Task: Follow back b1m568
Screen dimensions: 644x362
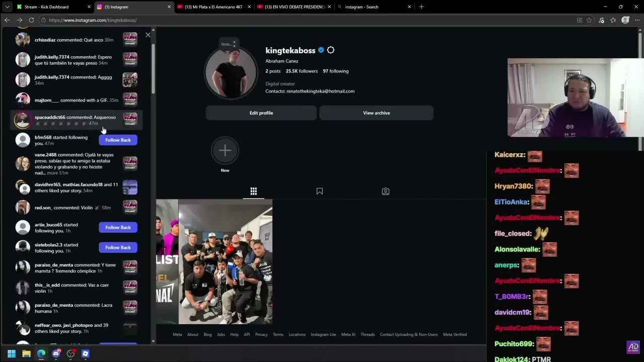Action: (118, 140)
